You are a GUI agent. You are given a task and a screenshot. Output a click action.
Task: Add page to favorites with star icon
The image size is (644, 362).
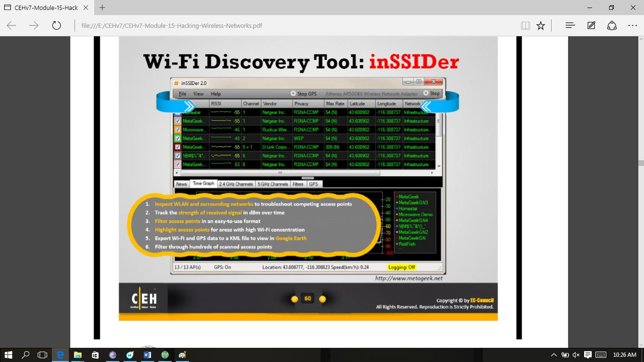tap(541, 25)
